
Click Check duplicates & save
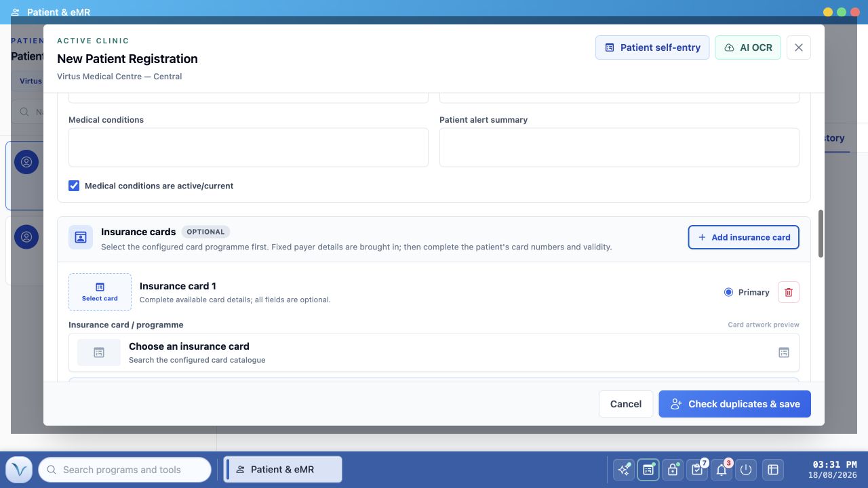point(734,404)
